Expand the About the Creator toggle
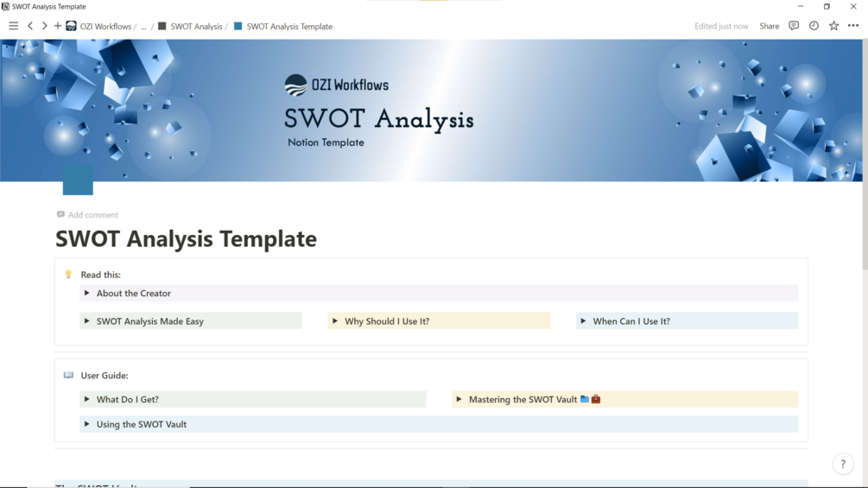 [x=87, y=294]
